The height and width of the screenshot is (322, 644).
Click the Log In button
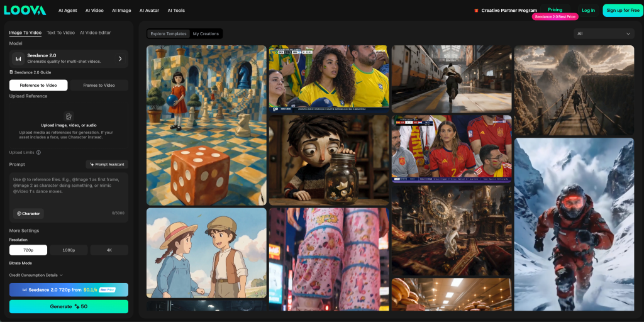(588, 11)
